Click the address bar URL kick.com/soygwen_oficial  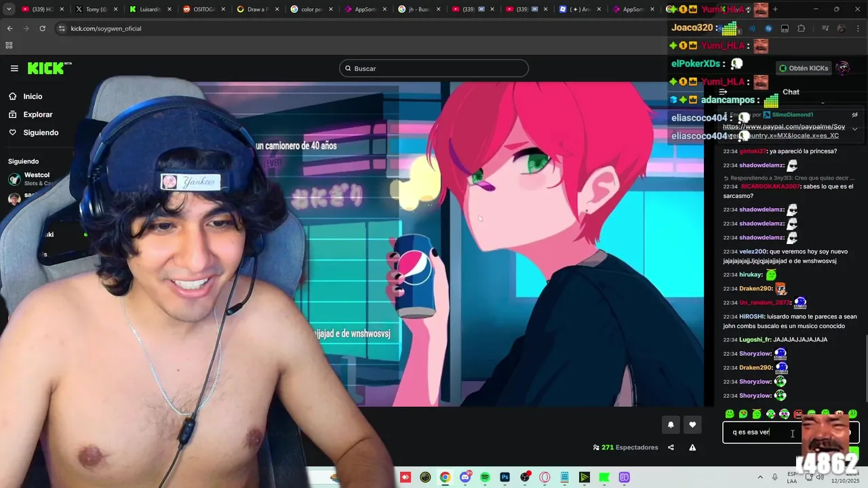106,28
